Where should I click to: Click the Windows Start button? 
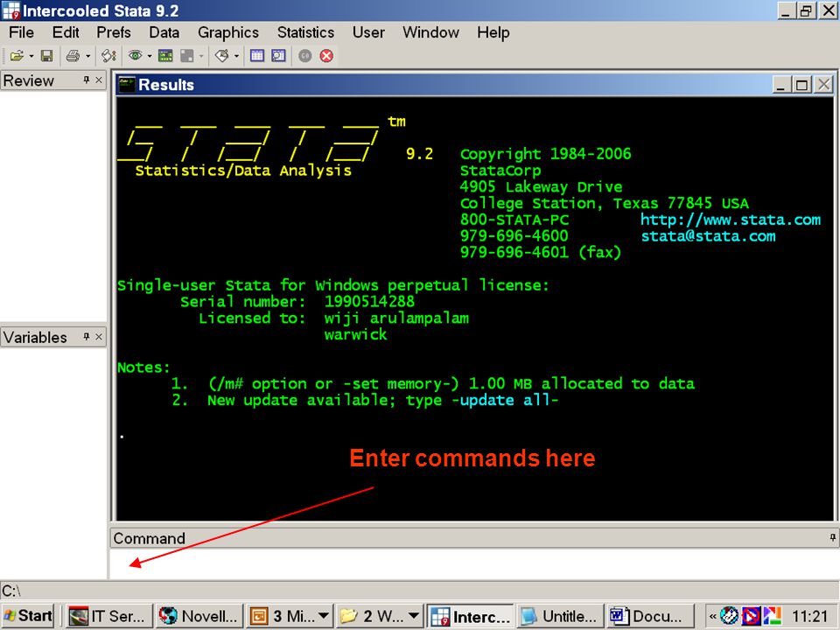28,616
